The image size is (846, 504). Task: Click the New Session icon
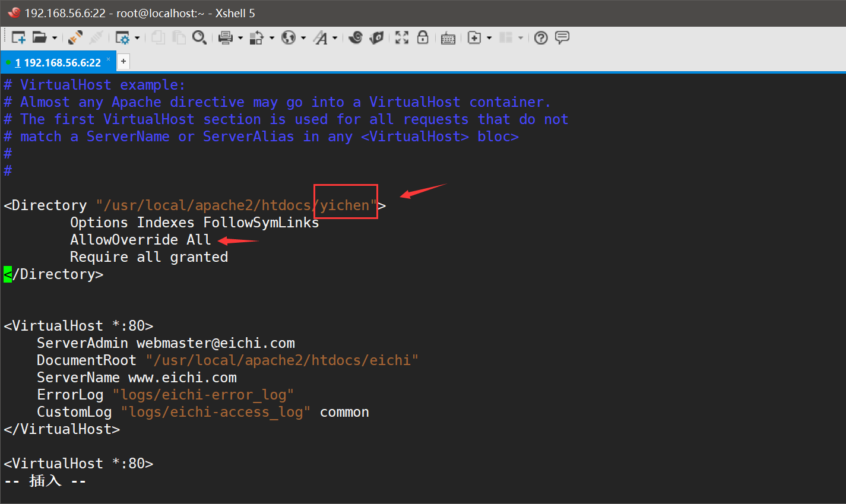[x=18, y=37]
